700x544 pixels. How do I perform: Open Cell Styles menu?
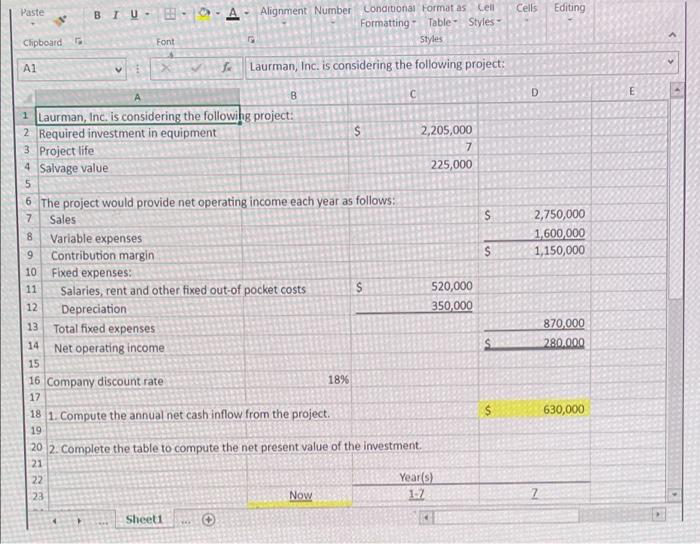485,16
